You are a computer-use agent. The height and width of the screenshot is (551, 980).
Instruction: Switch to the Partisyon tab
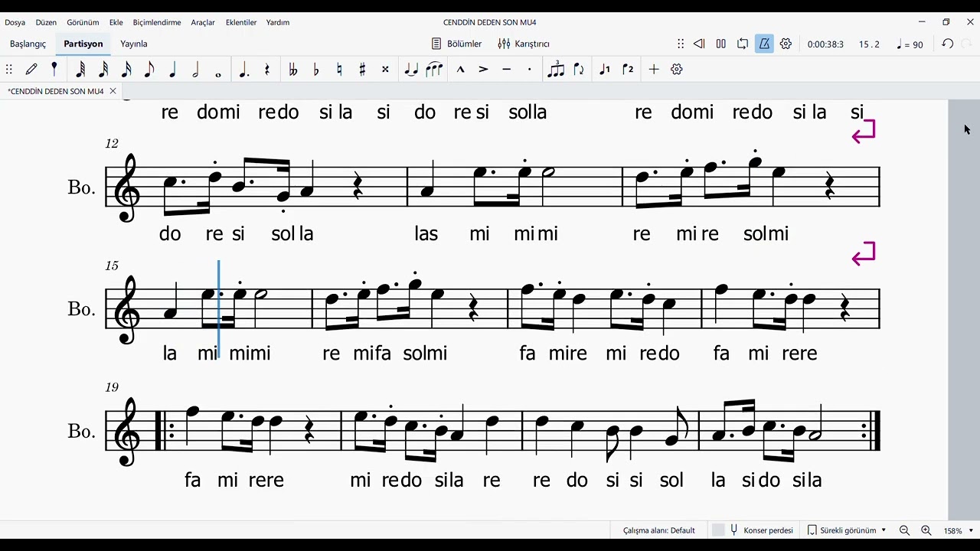(83, 44)
